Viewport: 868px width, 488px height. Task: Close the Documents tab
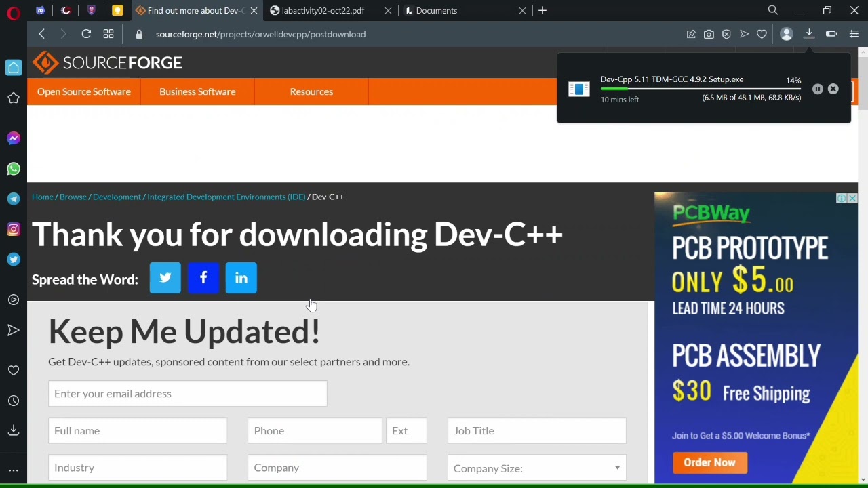pos(523,11)
